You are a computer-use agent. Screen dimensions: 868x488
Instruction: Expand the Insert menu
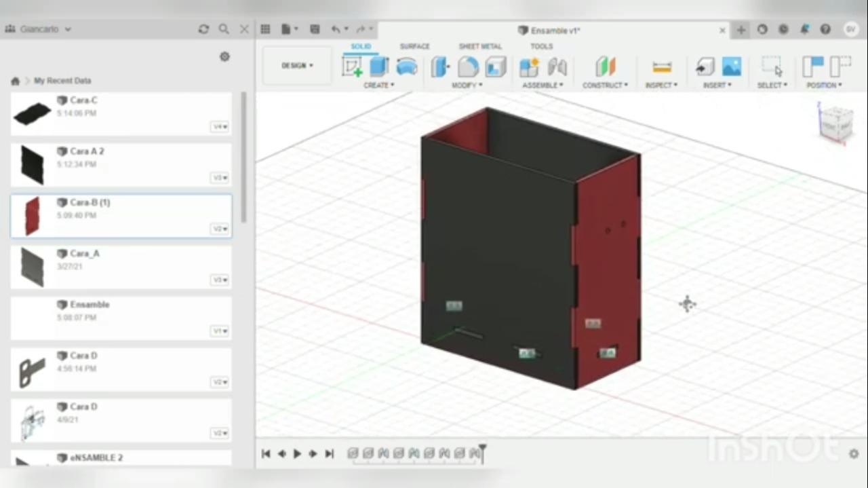pyautogui.click(x=718, y=86)
